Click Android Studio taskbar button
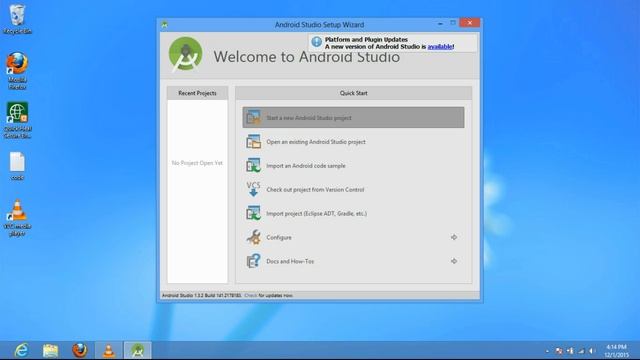 tap(138, 350)
